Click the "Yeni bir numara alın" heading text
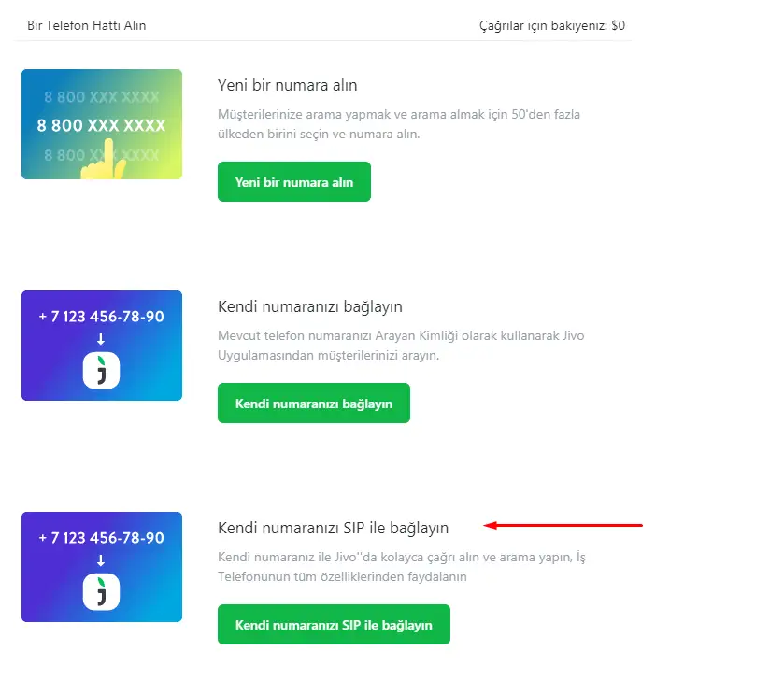The width and height of the screenshot is (784, 694). click(x=288, y=86)
